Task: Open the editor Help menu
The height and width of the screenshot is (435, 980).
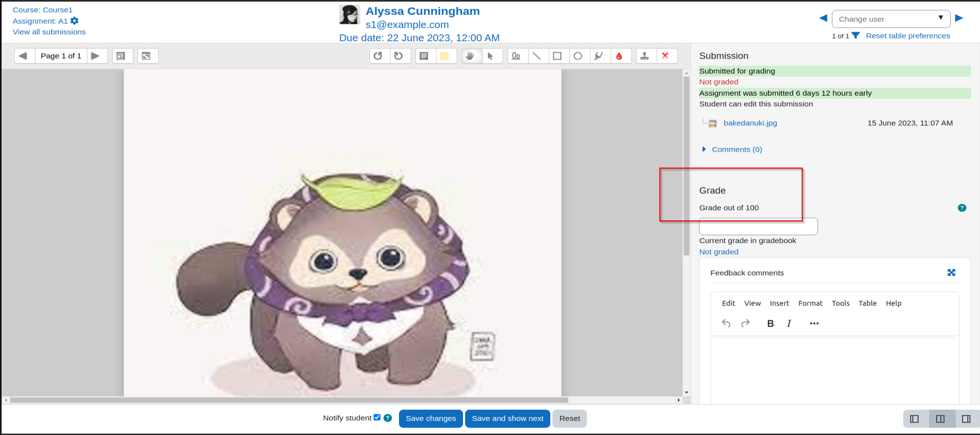Action: pos(894,303)
